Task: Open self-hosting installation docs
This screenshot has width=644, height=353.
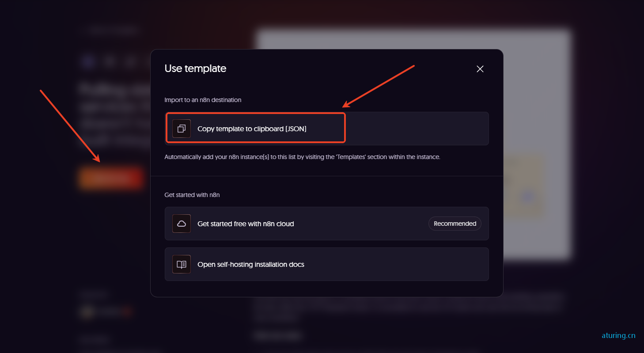Action: click(327, 264)
